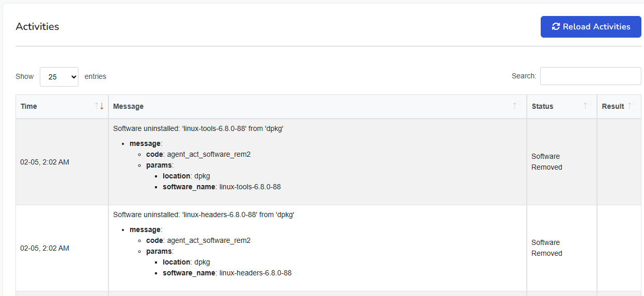644x296 pixels.
Task: Click the refresh icon in Reload Activities
Action: (556, 27)
